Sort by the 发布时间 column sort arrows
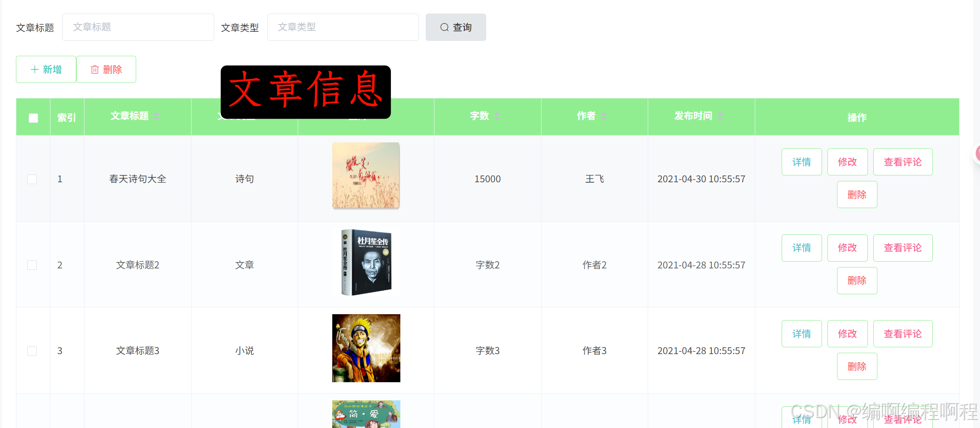Screen dimensions: 980x428 [720, 117]
